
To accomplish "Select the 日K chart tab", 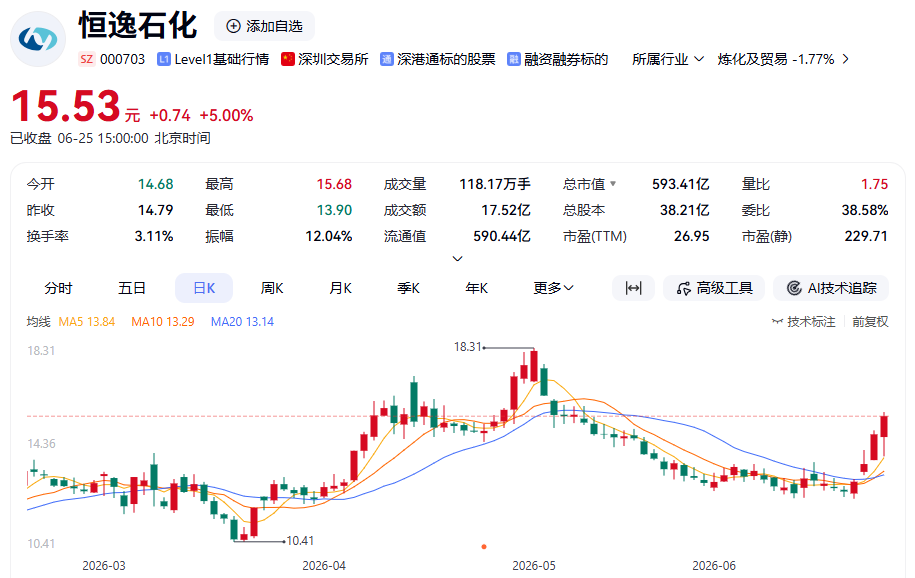I will tap(204, 288).
